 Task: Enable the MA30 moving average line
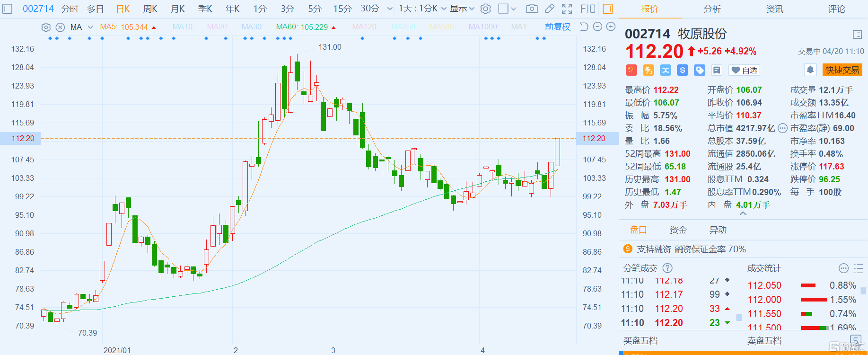(x=252, y=27)
